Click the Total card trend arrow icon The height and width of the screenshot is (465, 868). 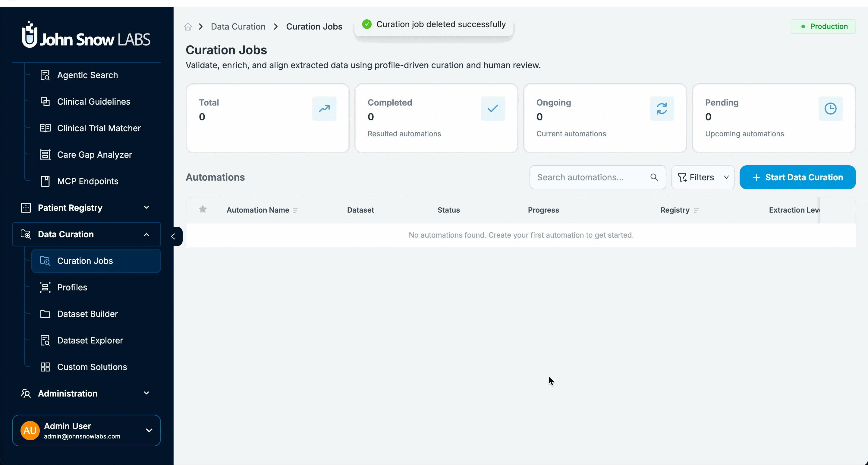pyautogui.click(x=324, y=109)
